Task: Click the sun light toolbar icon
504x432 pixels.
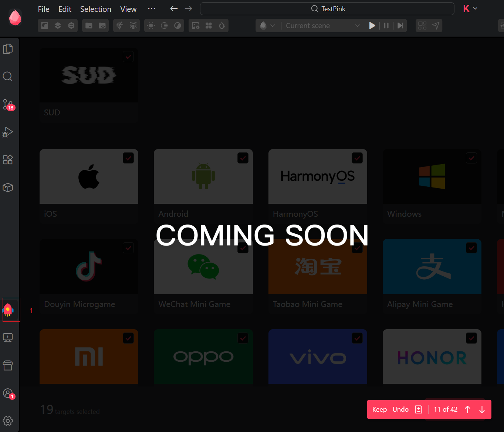Action: [151, 26]
